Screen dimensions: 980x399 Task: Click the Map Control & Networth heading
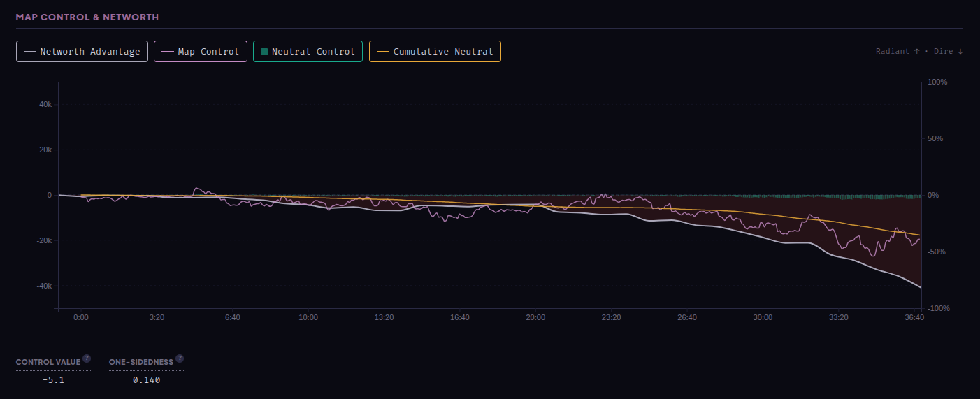click(x=87, y=17)
